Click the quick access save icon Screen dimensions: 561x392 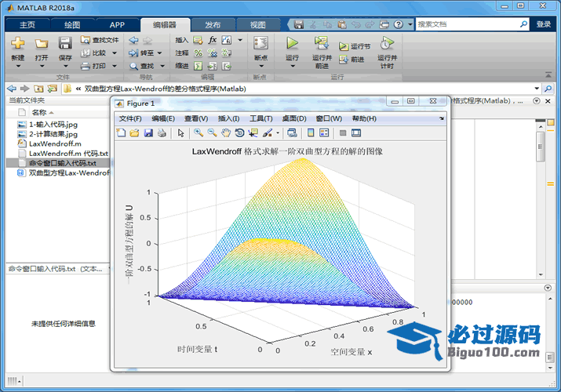click(x=299, y=24)
